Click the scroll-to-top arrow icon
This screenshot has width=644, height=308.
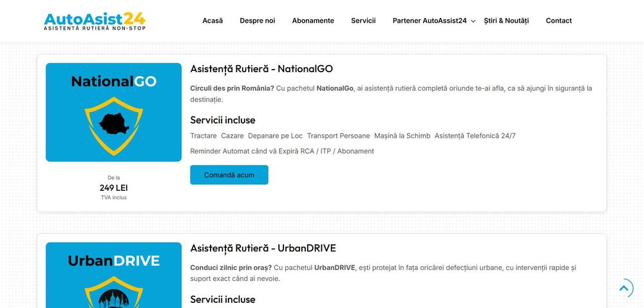[x=623, y=288]
